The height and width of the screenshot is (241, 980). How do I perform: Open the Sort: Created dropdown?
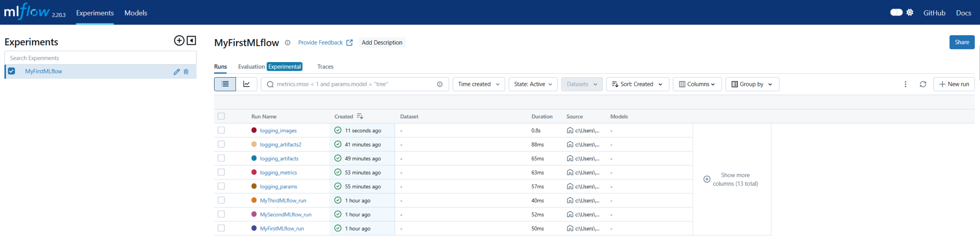tap(637, 84)
